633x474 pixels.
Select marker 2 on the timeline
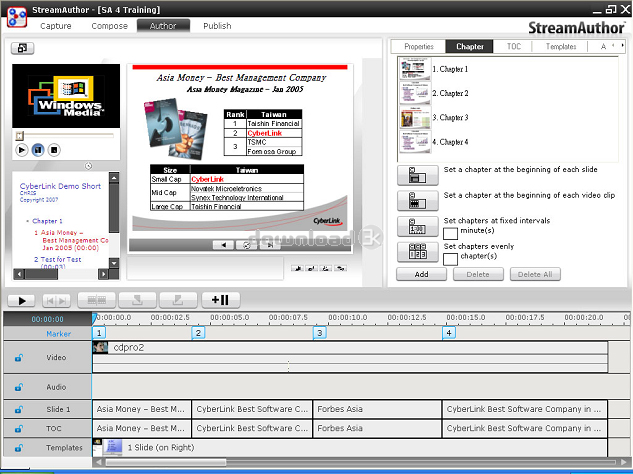tap(198, 333)
